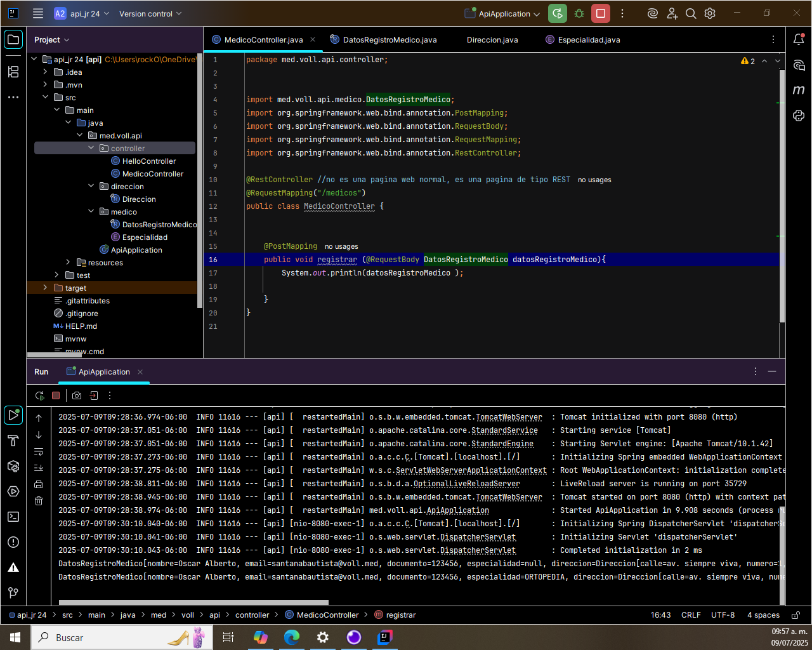This screenshot has width=812, height=650.
Task: Open editor tabs more options menu
Action: (x=773, y=39)
